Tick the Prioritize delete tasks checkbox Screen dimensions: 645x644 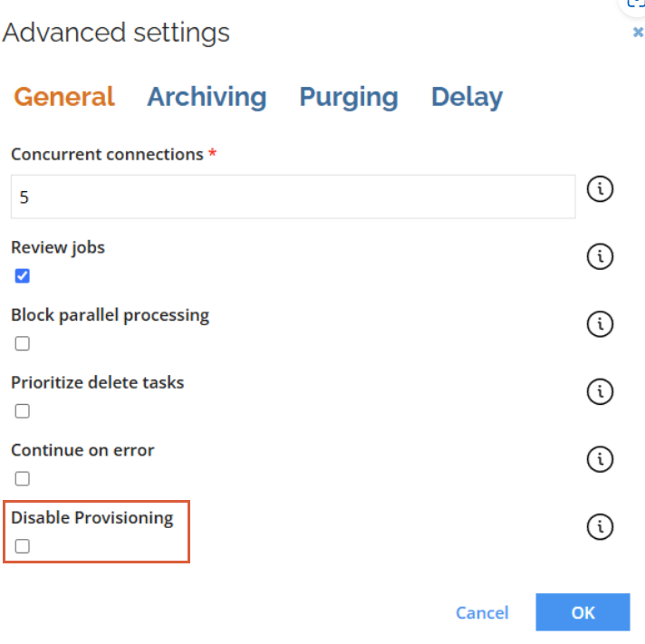23,411
